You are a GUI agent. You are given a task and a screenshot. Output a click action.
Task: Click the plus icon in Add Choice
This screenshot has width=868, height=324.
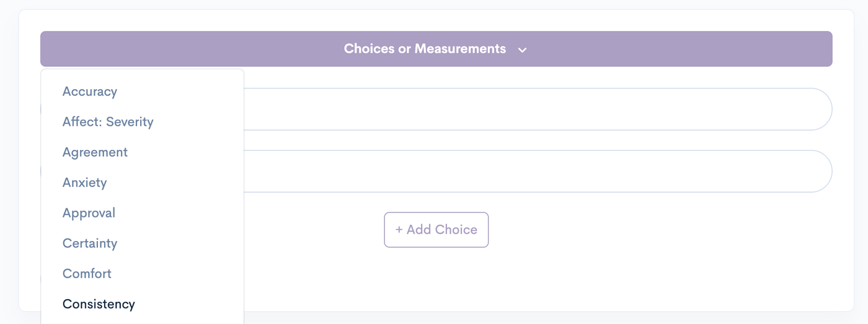[399, 230]
